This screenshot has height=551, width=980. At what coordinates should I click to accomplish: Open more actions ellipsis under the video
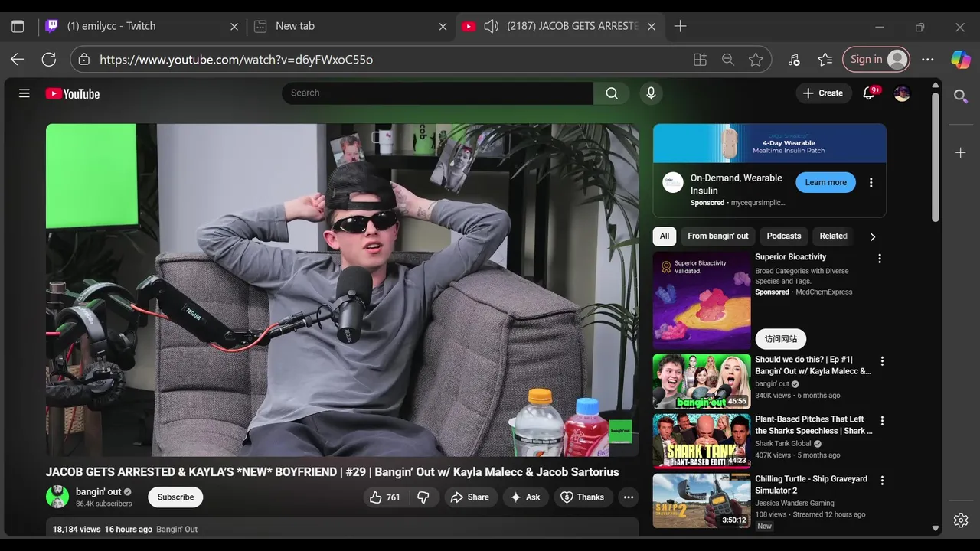tap(629, 497)
